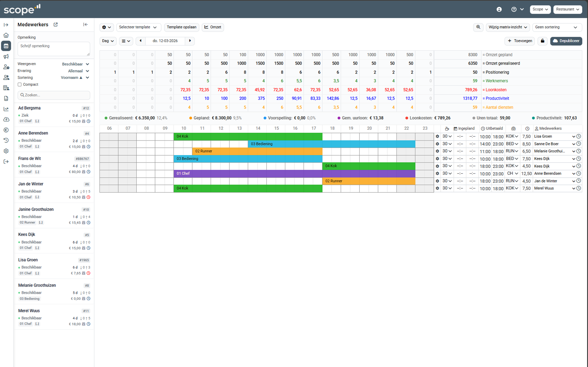588x367 pixels.
Task: Open Medewerkers in external window icon
Action: click(x=56, y=24)
